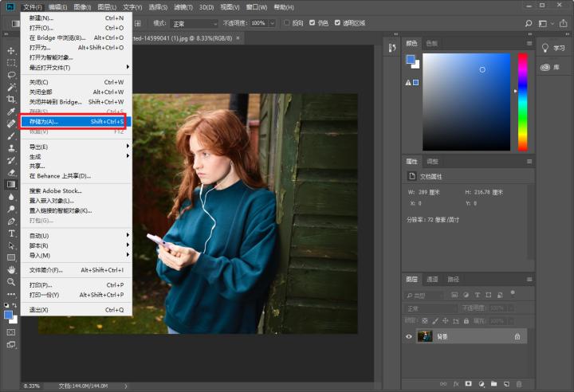Select the Move tool
Screen dimensions: 574x392
click(11, 49)
